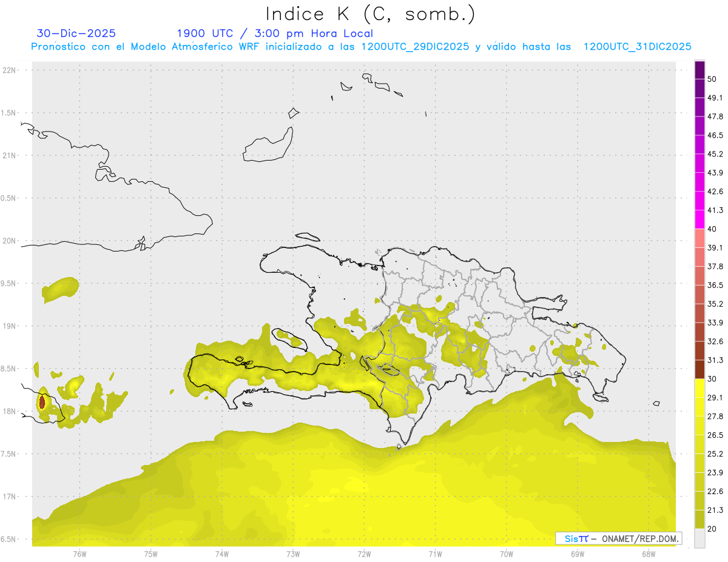Click the '37.8' value on the color scale

(715, 267)
